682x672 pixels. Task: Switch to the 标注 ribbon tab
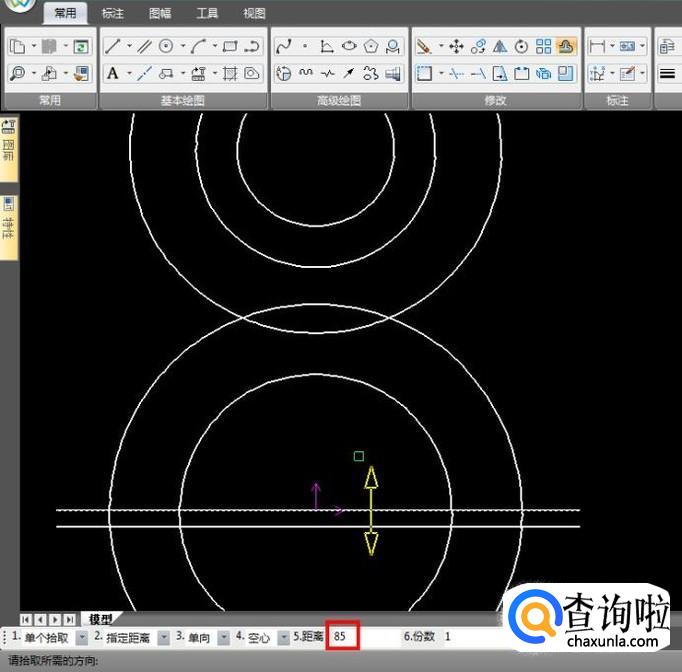click(x=113, y=13)
